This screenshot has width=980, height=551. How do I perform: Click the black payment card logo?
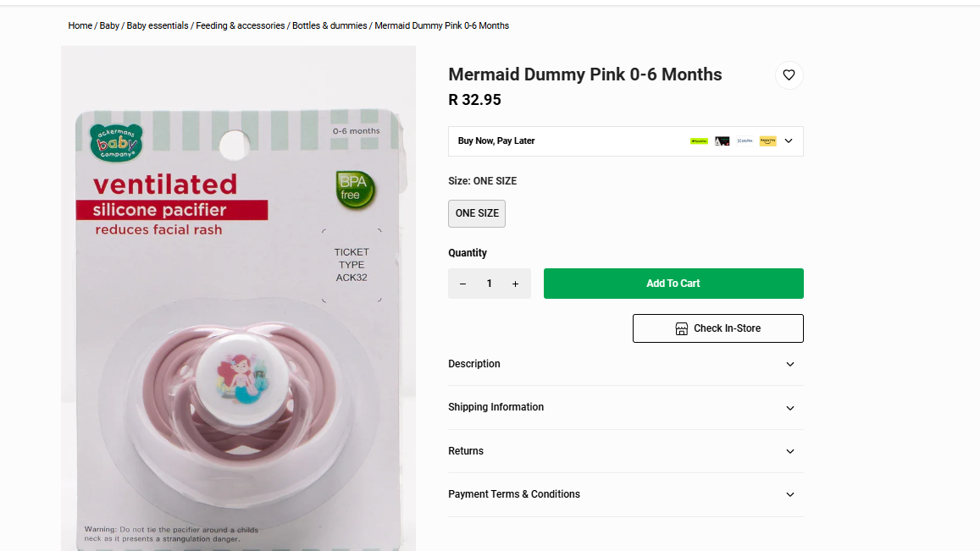pyautogui.click(x=722, y=141)
